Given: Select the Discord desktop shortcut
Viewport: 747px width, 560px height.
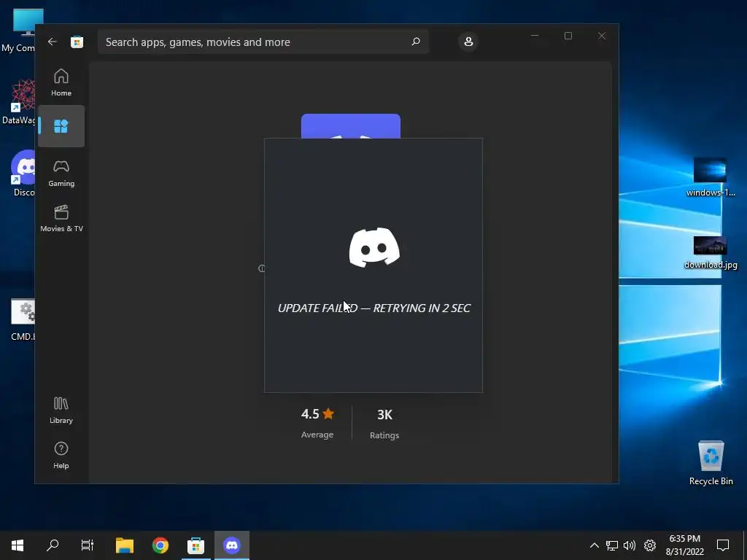Looking at the screenshot, I should (x=23, y=174).
